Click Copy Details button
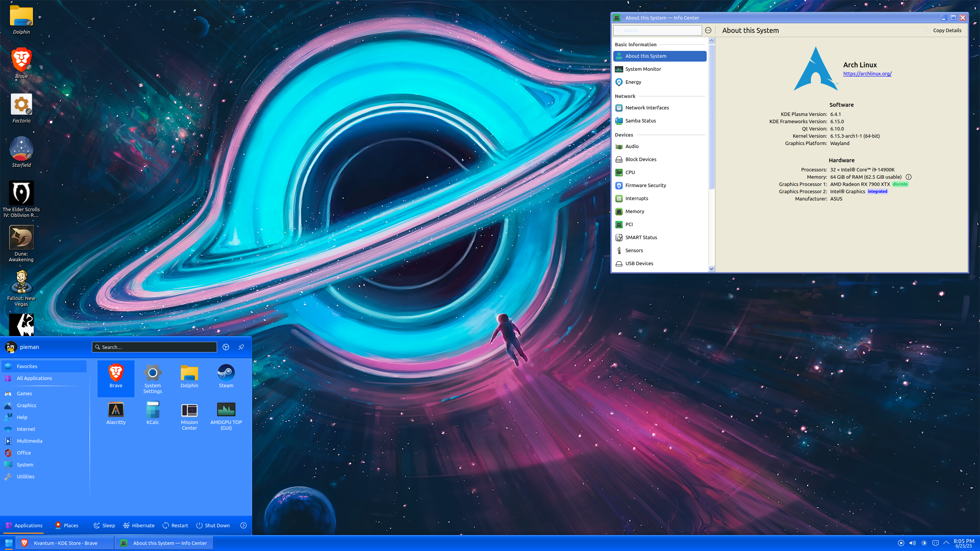 click(x=943, y=30)
